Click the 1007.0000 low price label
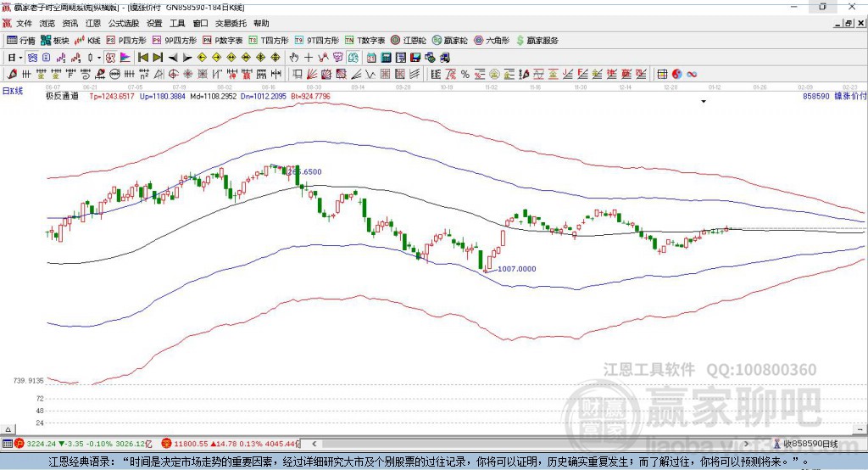The width and height of the screenshot is (868, 470). tap(517, 269)
